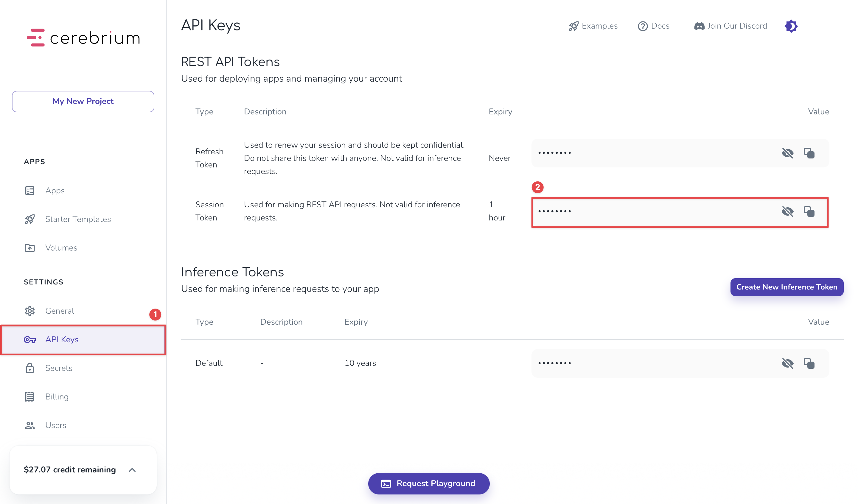This screenshot has height=504, width=858.
Task: Click the Refresh Token description text
Action: coord(354,158)
